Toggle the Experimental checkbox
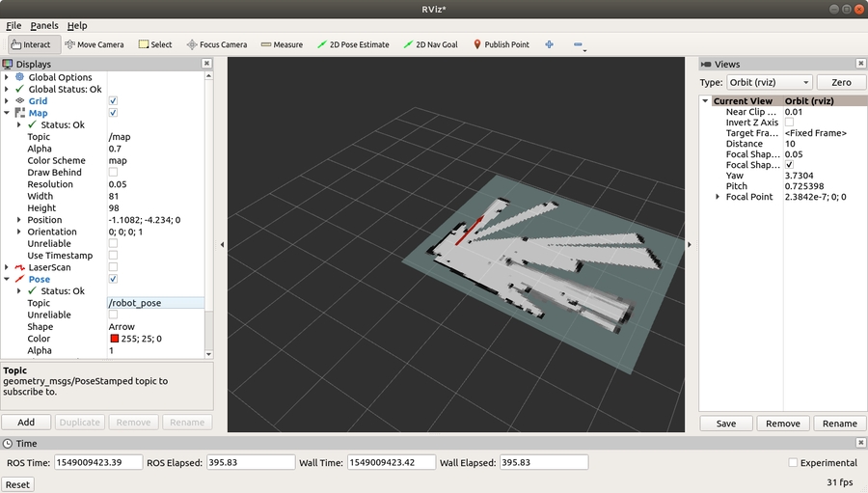868x493 pixels. click(x=794, y=463)
